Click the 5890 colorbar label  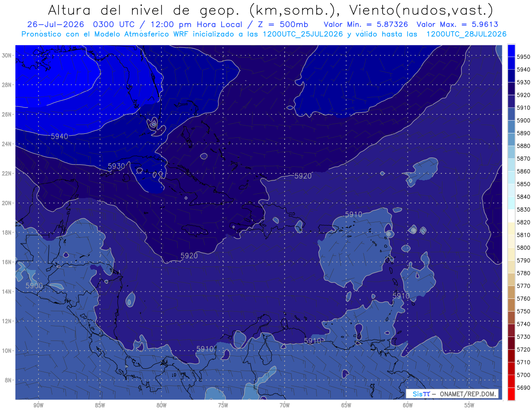coord(524,133)
